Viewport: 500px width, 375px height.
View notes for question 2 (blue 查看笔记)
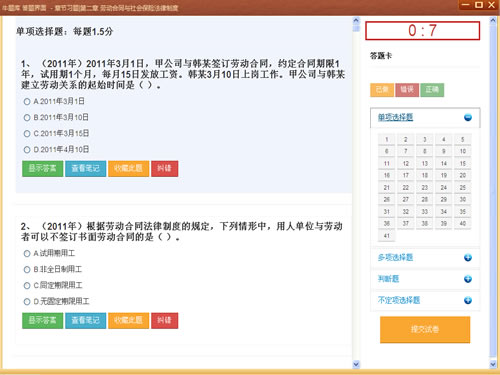coord(85,320)
